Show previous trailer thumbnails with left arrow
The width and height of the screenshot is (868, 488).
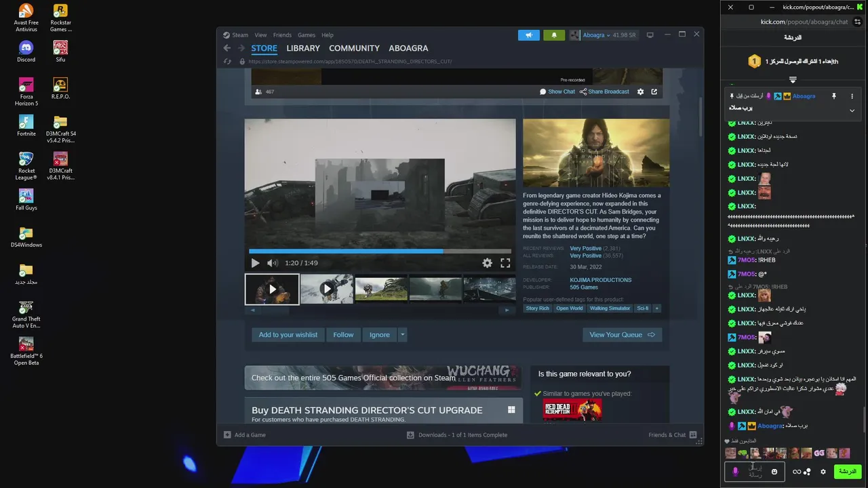[253, 310]
